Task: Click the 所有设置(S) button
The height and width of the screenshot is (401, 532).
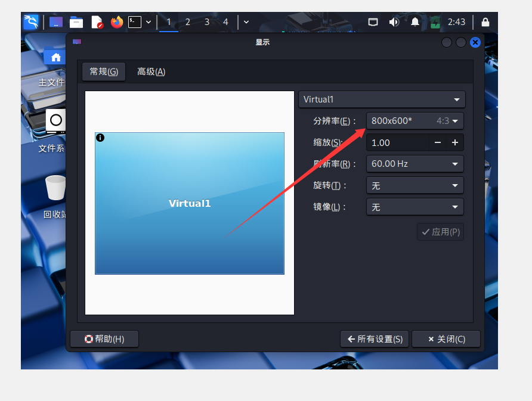Action: coord(375,339)
